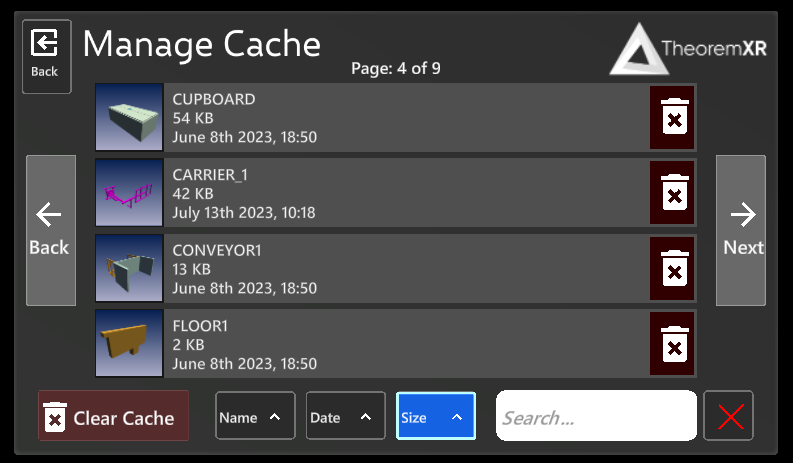Click the Clear Cache button

113,416
